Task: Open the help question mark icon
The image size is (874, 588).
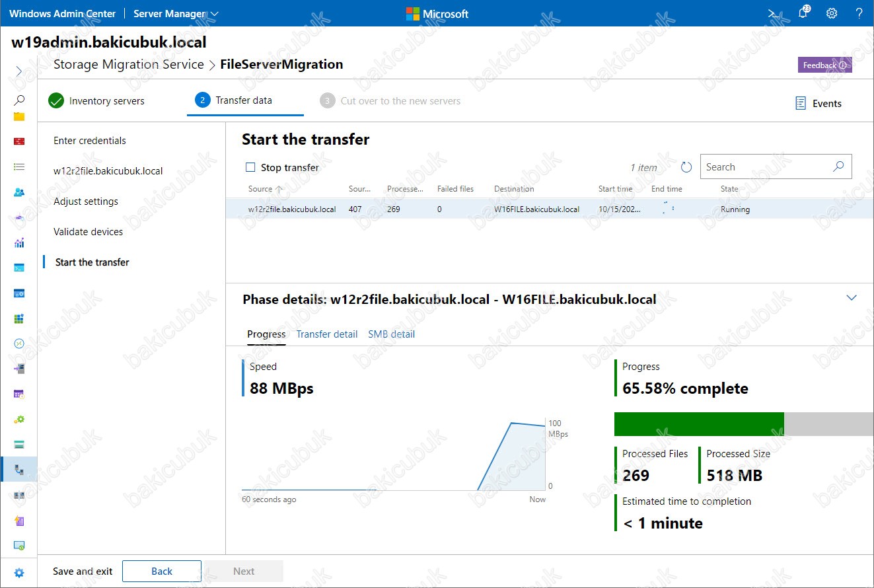Action: pyautogui.click(x=859, y=13)
